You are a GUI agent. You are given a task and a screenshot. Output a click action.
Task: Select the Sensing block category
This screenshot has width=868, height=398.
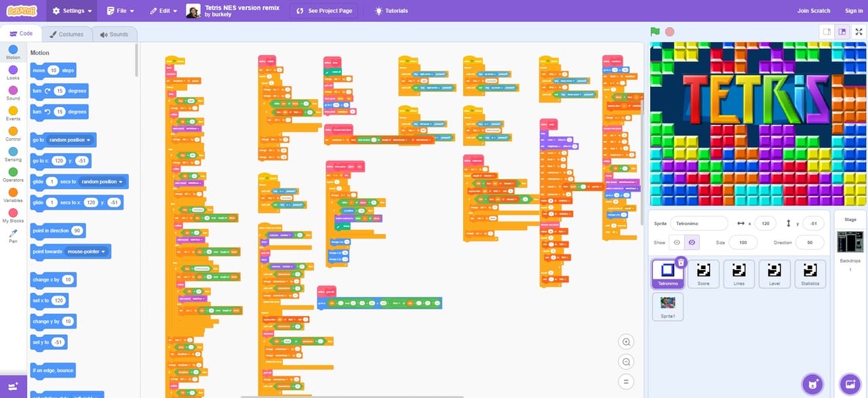(13, 154)
